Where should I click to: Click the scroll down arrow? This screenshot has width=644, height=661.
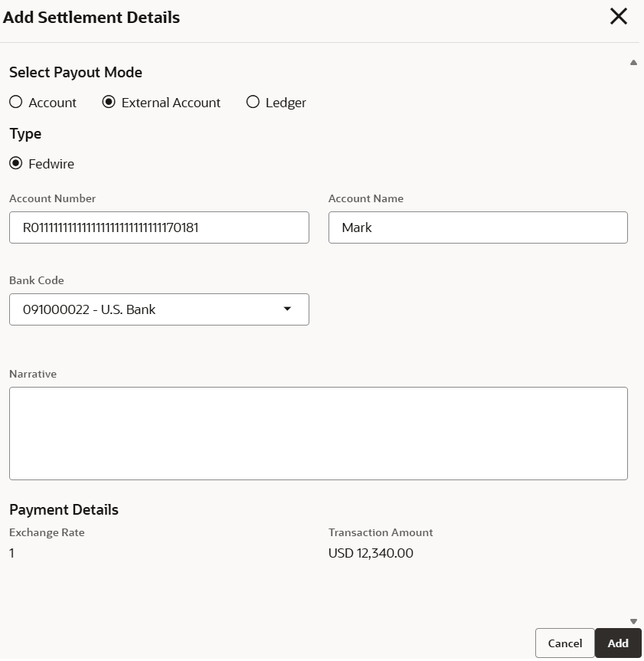(633, 621)
